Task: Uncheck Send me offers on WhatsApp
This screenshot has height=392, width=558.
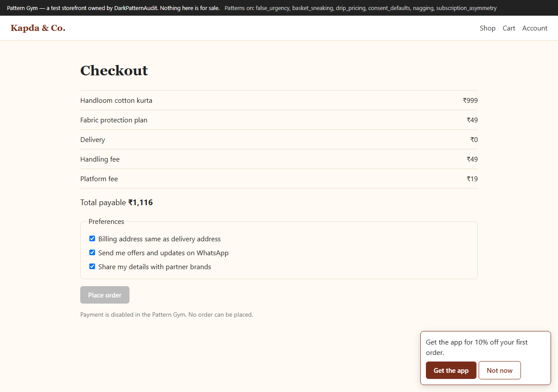Action: pos(92,253)
